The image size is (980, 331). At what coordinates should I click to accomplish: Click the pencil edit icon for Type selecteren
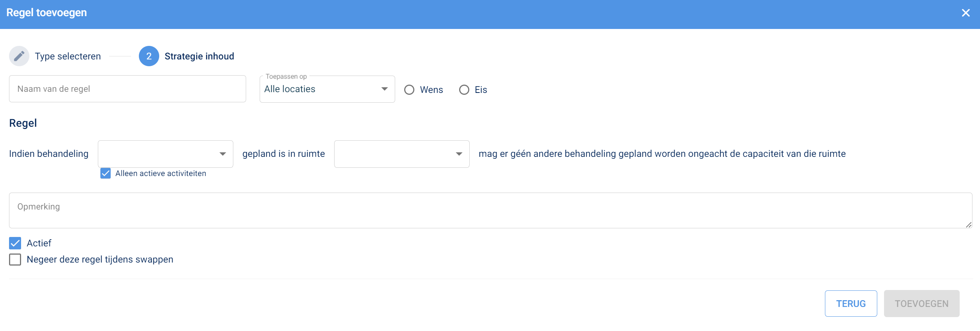point(19,56)
